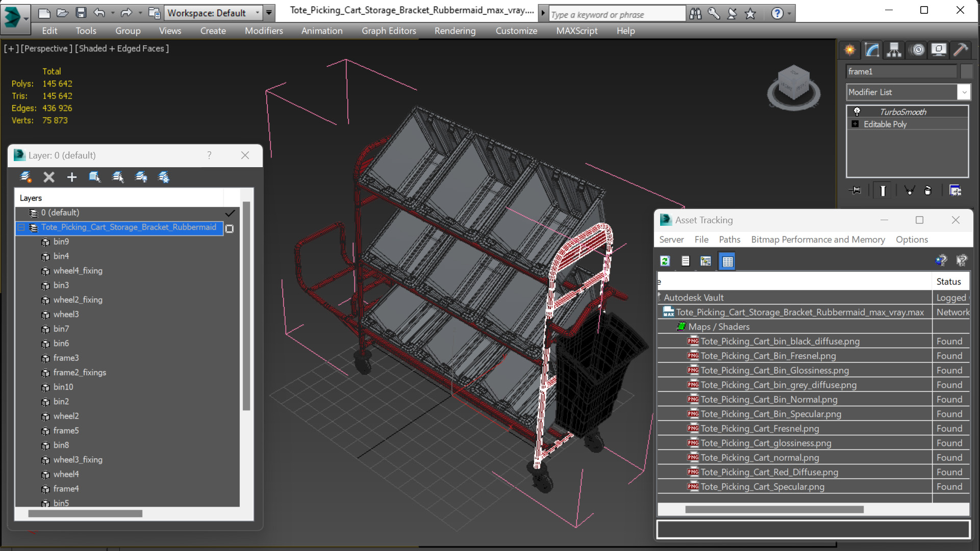Click Refresh icon in Asset Tracking

(665, 261)
